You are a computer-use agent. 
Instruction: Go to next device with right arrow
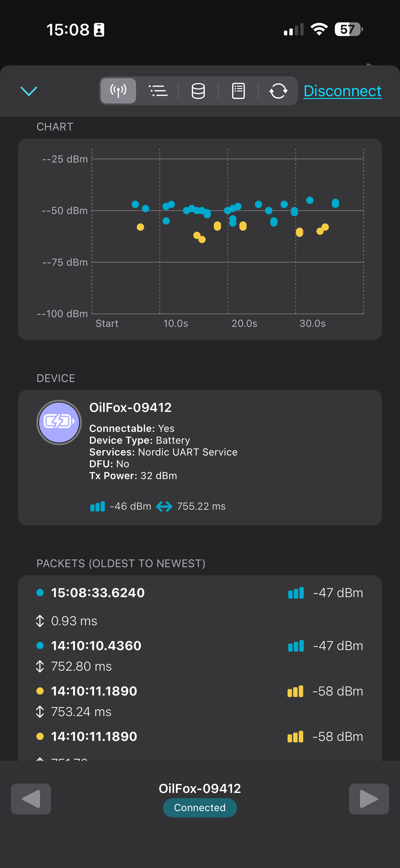tap(368, 799)
